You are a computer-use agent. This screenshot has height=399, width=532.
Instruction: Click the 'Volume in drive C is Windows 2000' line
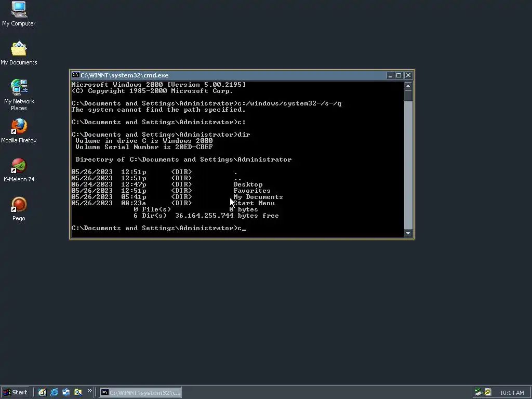[x=144, y=141]
